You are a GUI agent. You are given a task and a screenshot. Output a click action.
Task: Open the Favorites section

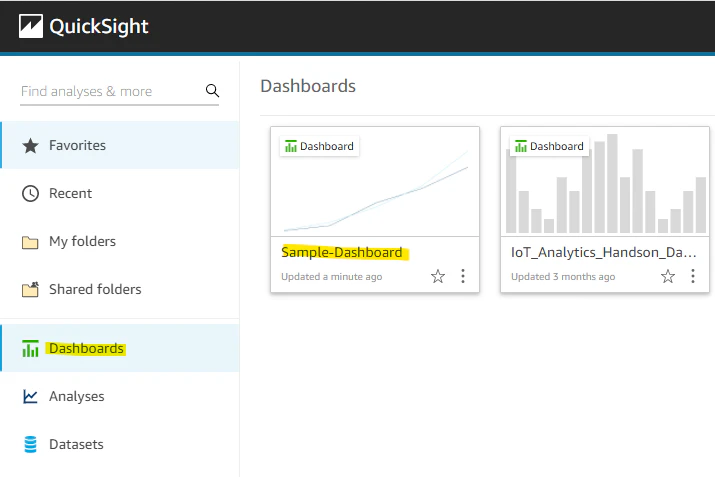pos(119,145)
